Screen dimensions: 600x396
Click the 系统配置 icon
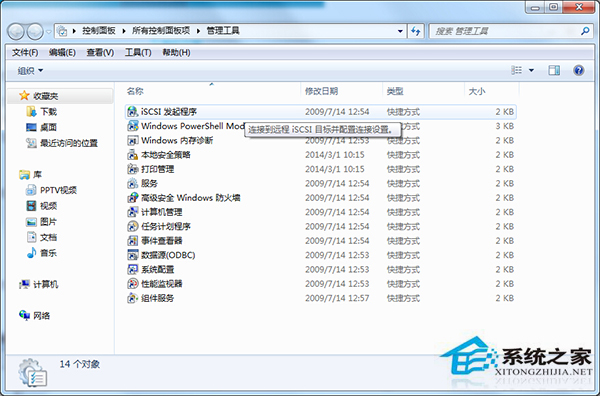click(x=132, y=269)
